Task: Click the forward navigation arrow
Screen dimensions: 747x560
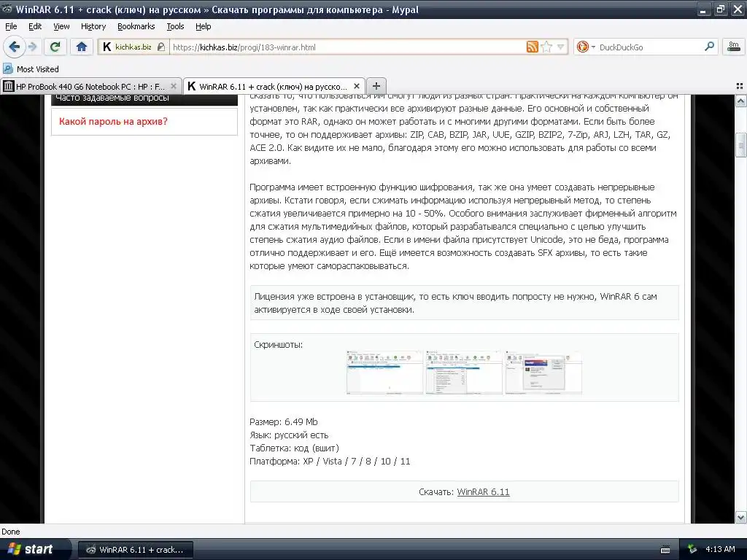Action: [32, 47]
